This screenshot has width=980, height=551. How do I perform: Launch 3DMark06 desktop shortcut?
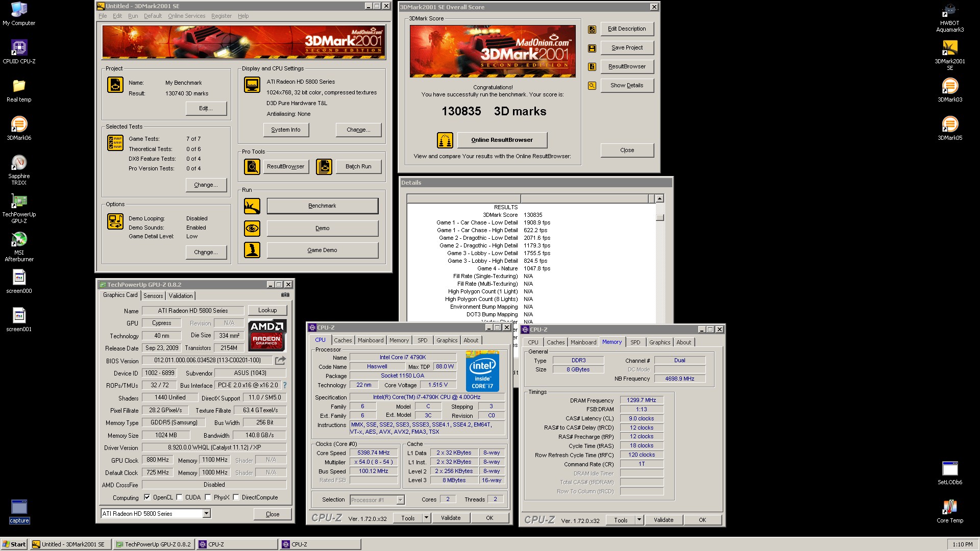tap(19, 129)
